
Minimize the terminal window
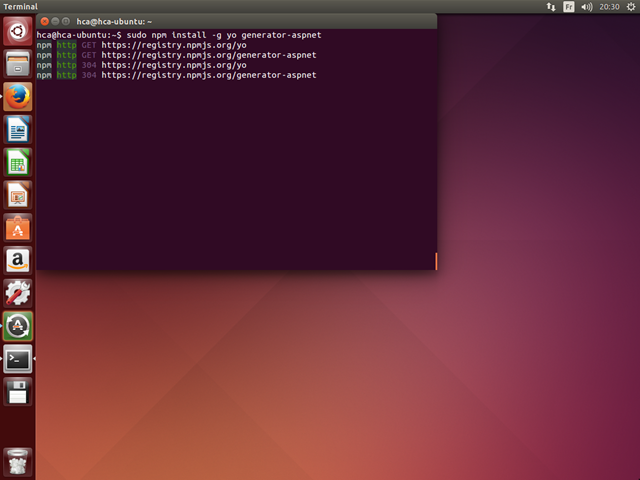(x=55, y=21)
